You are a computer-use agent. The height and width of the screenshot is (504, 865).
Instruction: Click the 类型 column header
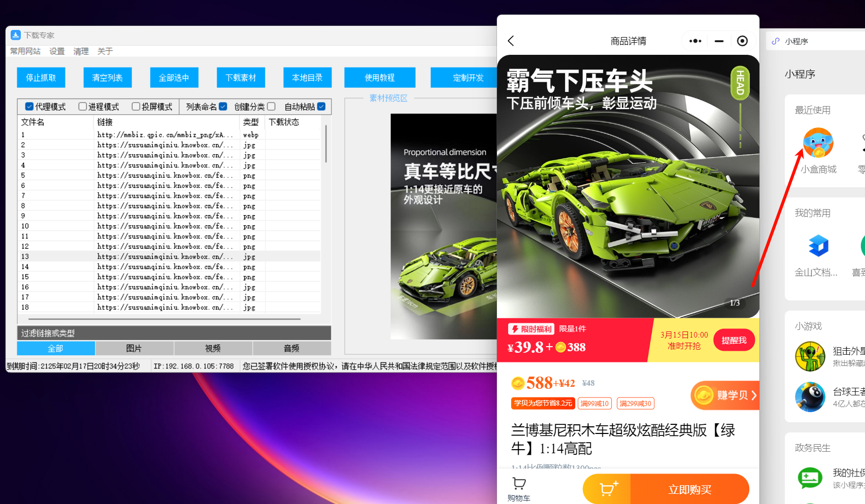(252, 122)
